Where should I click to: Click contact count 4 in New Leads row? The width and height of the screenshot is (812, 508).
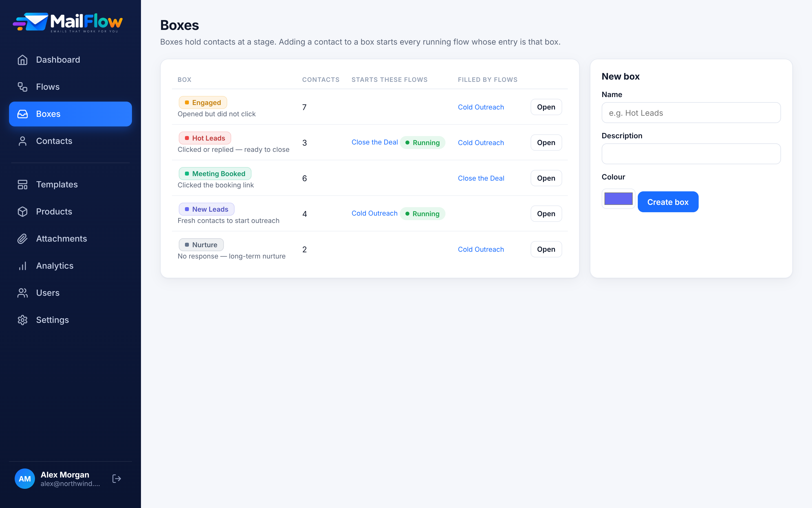tap(304, 214)
